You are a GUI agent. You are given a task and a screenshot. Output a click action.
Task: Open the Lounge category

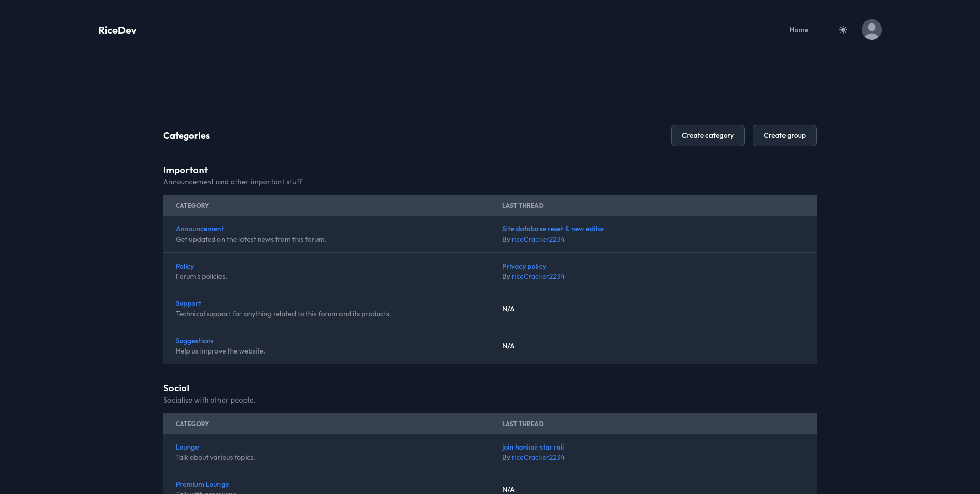click(x=187, y=447)
